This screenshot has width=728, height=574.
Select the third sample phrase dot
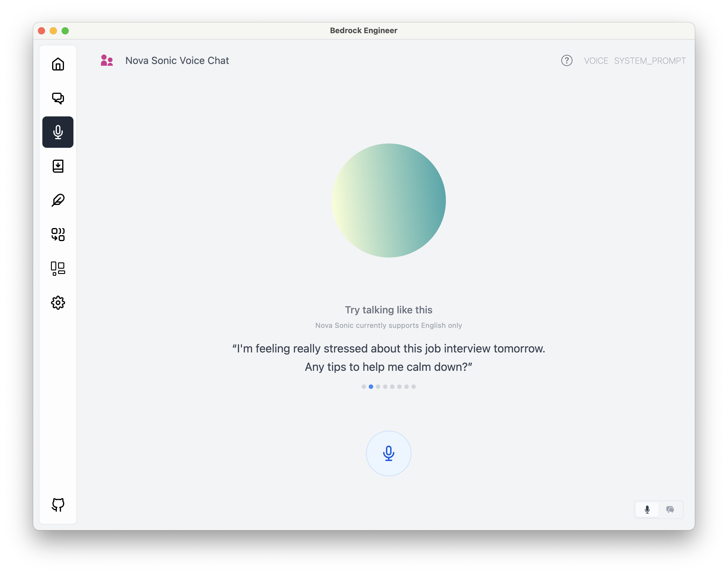pyautogui.click(x=378, y=387)
